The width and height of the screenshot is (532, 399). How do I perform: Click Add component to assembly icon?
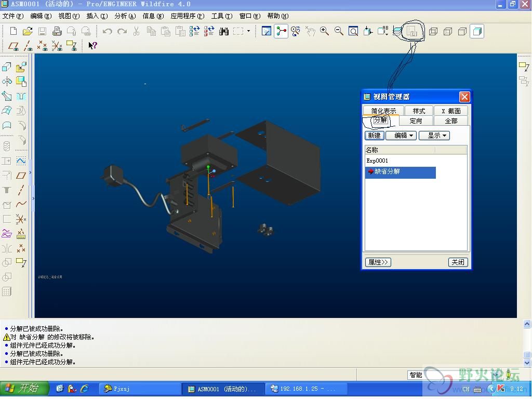coord(21,67)
